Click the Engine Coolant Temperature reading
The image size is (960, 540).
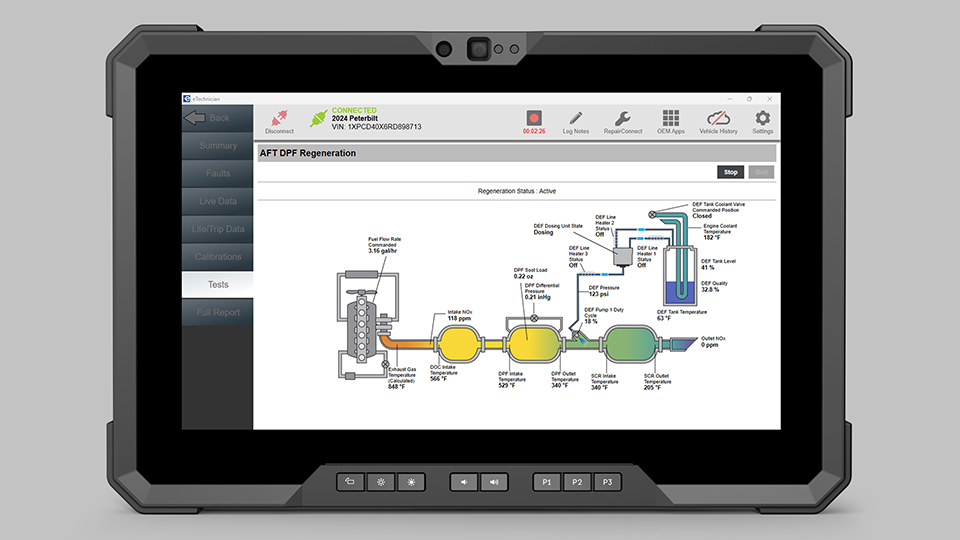(720, 231)
